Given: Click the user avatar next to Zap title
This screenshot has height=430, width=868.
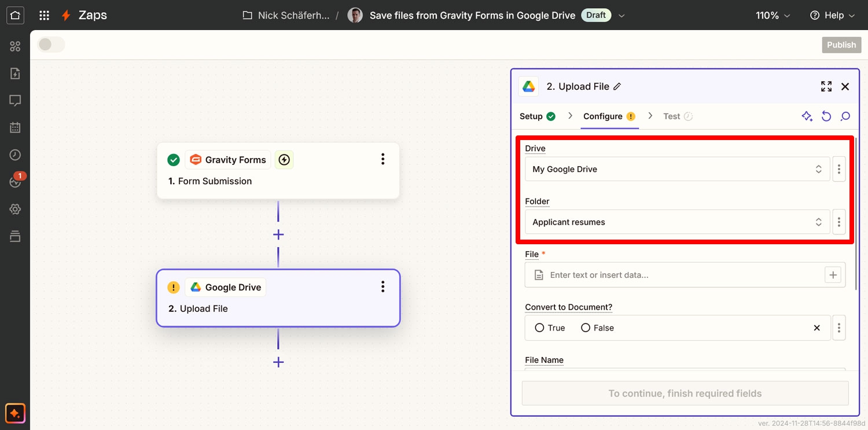Looking at the screenshot, I should coord(355,16).
